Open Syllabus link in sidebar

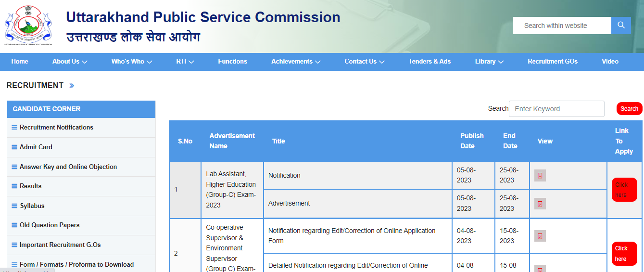coord(32,206)
